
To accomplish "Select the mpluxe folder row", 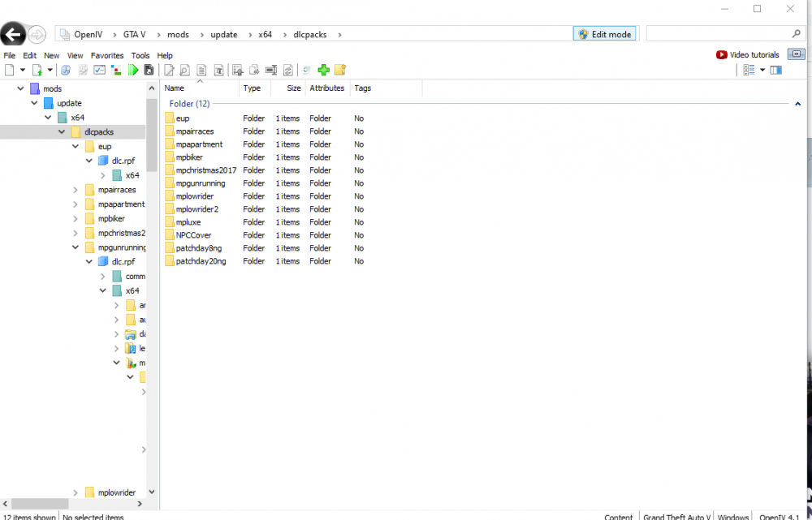I will tap(265, 222).
